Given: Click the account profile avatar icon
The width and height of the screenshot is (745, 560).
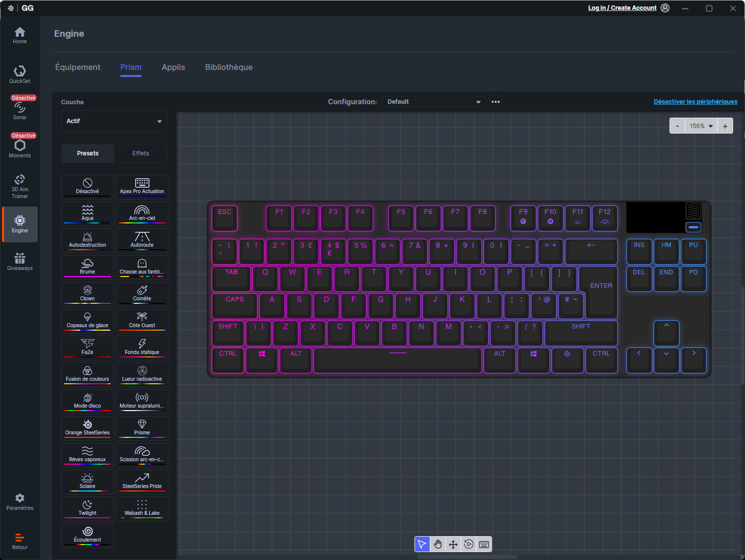Looking at the screenshot, I should [x=665, y=8].
